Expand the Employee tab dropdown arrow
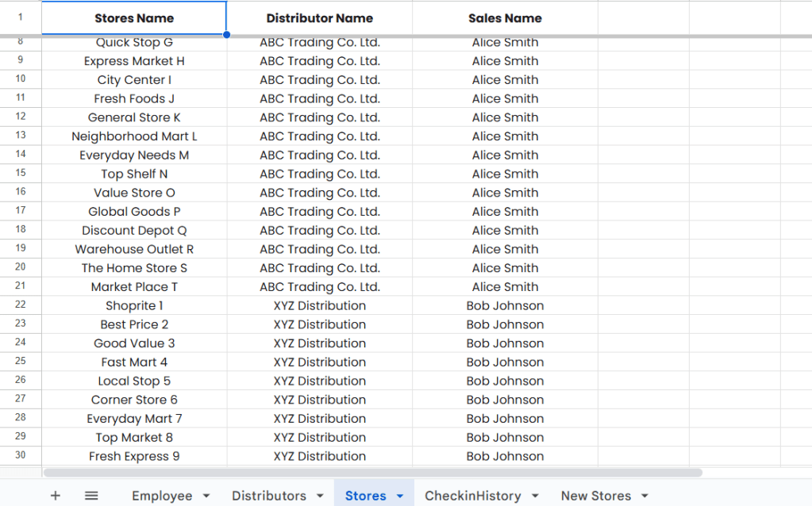 [x=206, y=496]
